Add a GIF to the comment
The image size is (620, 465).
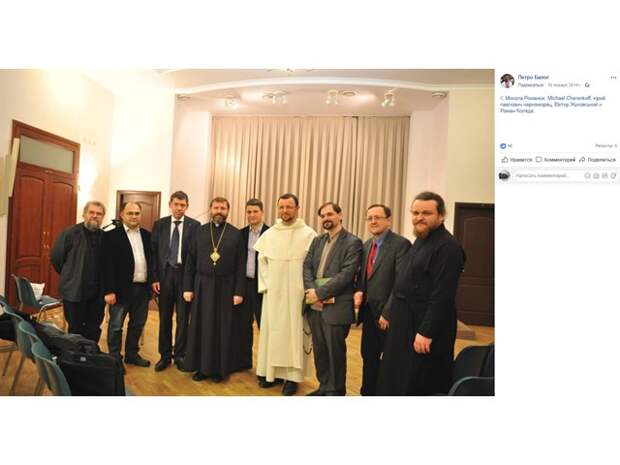coord(605,176)
